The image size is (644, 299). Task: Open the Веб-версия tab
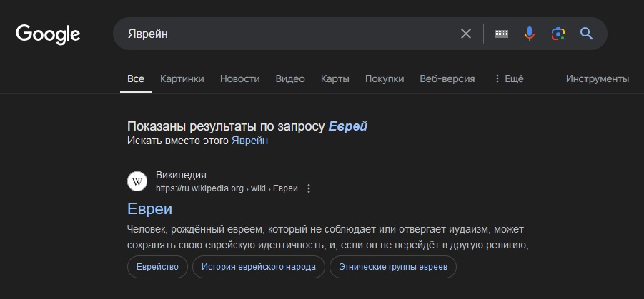(447, 78)
